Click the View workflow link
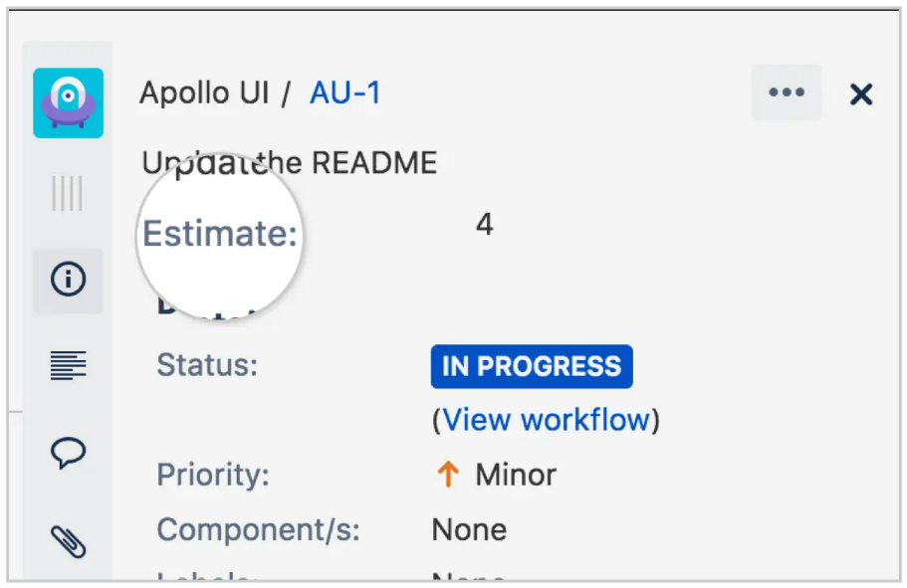Viewport: 907px width, 588px height. (546, 420)
